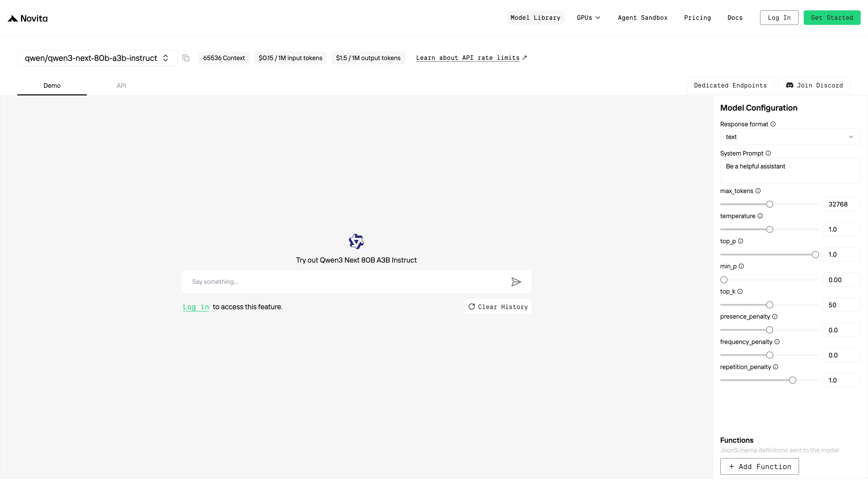Click the repetition_penalty slider handle
The width and height of the screenshot is (868, 480).
(x=793, y=380)
